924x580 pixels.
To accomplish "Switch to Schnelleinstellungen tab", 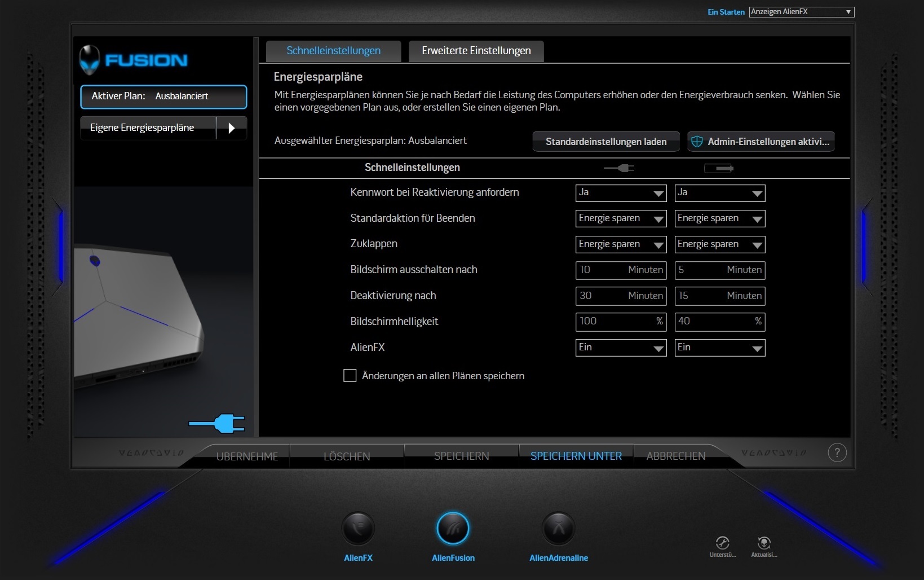I will 333,51.
